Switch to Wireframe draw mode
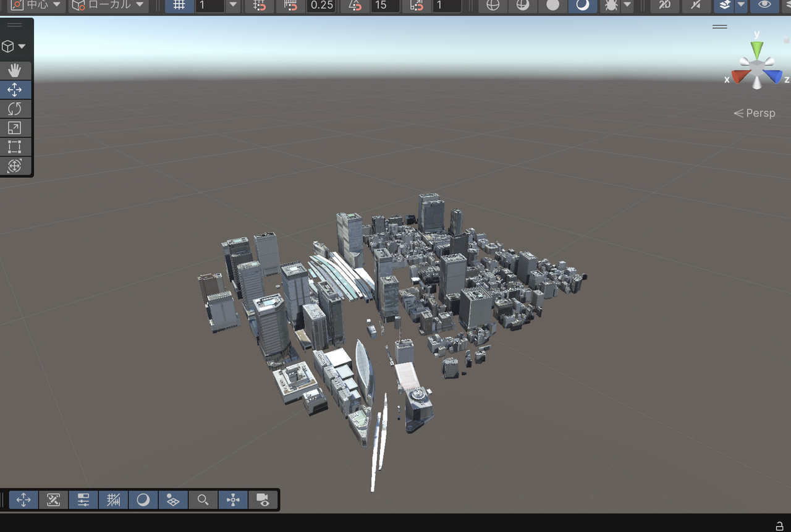This screenshot has width=791, height=532. [x=493, y=6]
